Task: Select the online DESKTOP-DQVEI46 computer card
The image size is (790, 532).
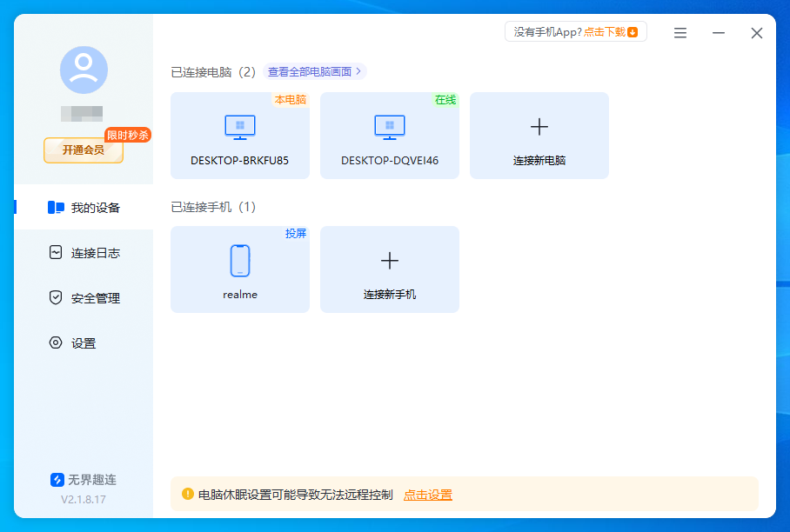Action: tap(389, 136)
